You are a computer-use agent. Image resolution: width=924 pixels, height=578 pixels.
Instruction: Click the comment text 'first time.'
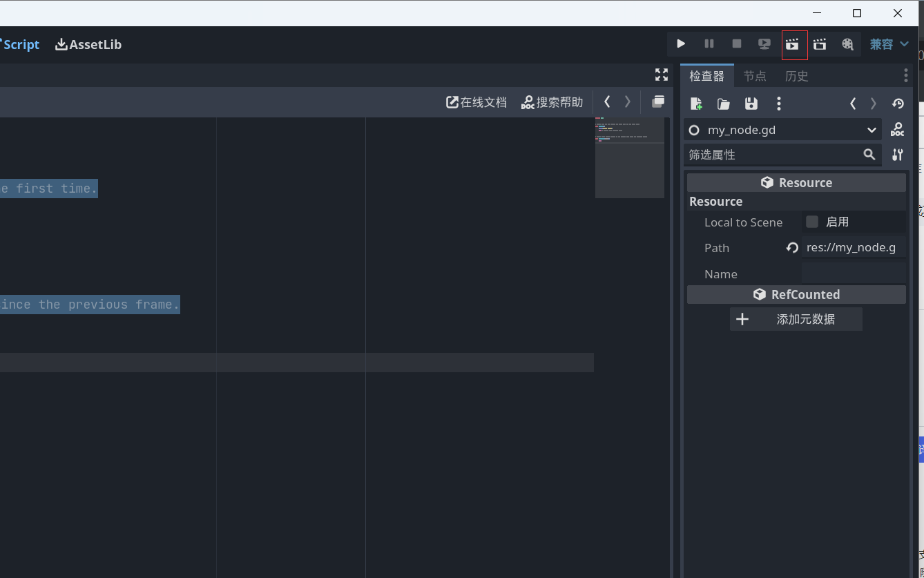[57, 188]
